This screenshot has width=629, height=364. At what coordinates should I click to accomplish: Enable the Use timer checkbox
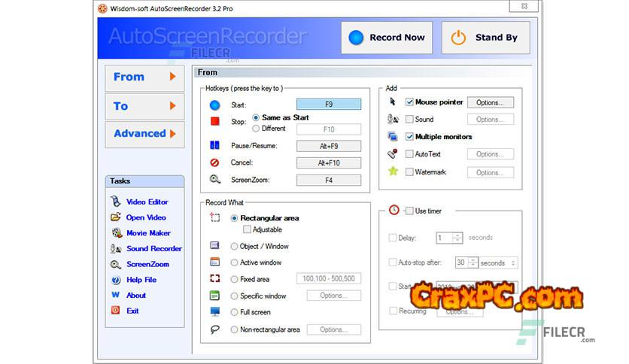[409, 211]
